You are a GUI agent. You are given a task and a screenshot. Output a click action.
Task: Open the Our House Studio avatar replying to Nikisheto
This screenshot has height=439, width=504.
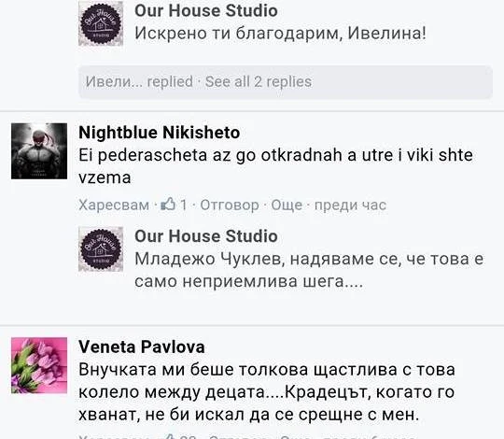pyautogui.click(x=101, y=249)
